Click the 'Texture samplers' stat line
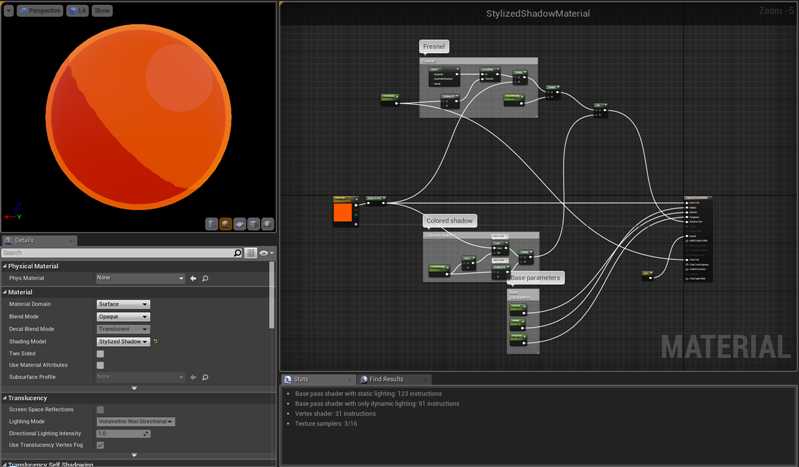The width and height of the screenshot is (799, 467). [326, 424]
